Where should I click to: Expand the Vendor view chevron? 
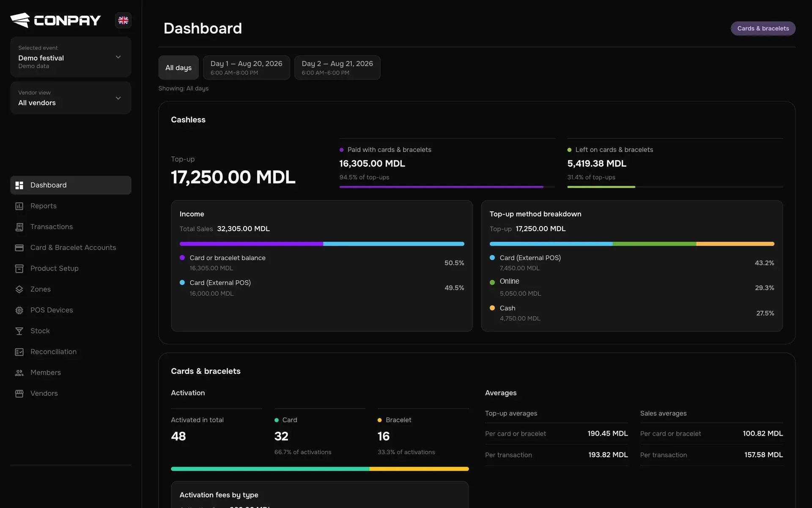click(x=118, y=98)
